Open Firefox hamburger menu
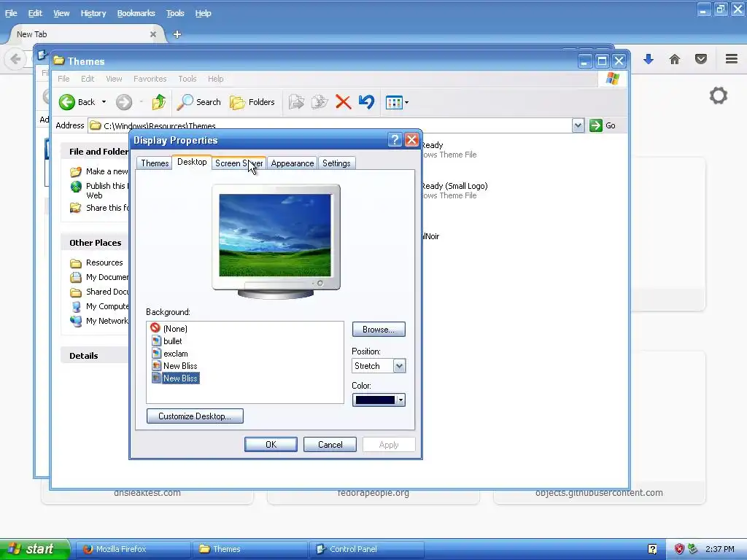This screenshot has width=747, height=560. tap(731, 58)
